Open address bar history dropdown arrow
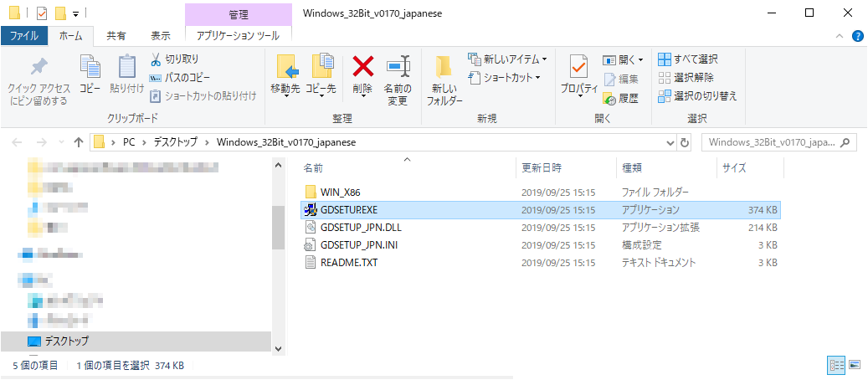This screenshot has height=380, width=868. coord(671,142)
